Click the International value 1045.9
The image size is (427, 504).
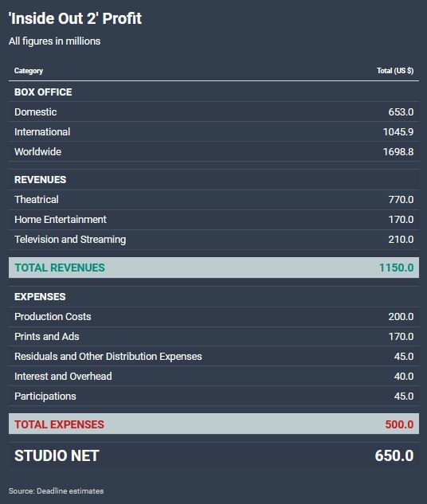pyautogui.click(x=398, y=132)
